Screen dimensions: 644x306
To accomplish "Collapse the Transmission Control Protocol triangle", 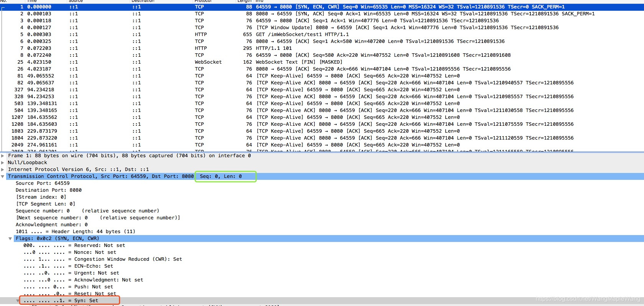I will (3, 176).
